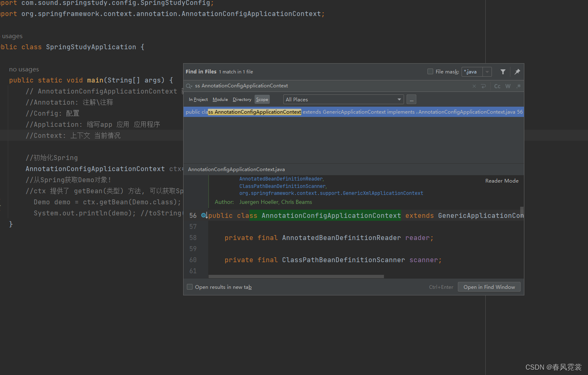588x375 pixels.
Task: Switch to Directory scope tab
Action: pyautogui.click(x=242, y=99)
